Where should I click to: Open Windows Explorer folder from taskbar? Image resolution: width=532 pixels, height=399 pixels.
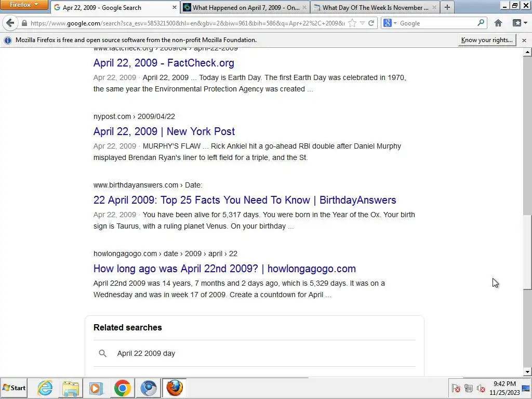click(71, 388)
